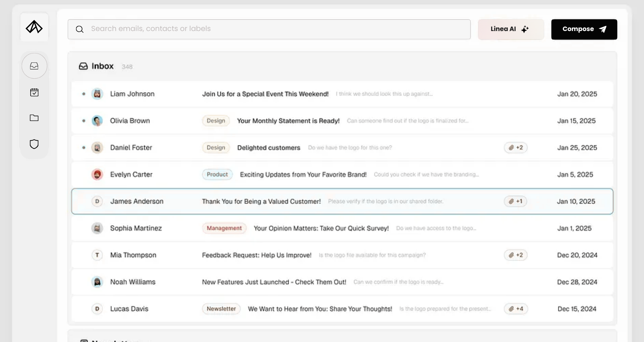Viewport: 644px width, 342px height.
Task: Open the Linea AI button
Action: [511, 29]
